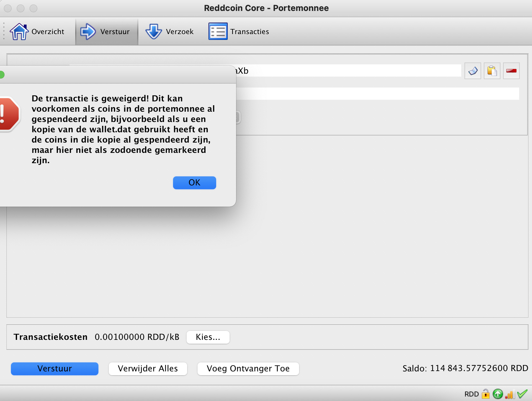The image size is (532, 401).
Task: Click the blue Verstuur send button
Action: coord(55,369)
